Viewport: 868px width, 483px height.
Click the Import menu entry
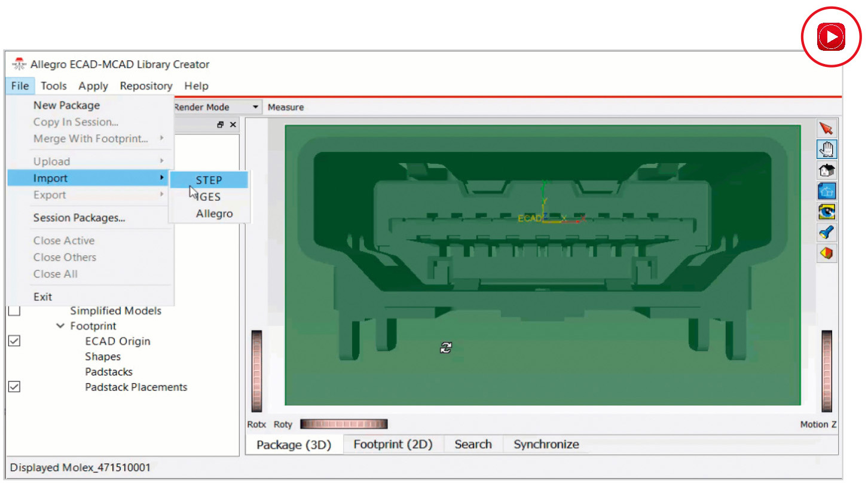88,178
